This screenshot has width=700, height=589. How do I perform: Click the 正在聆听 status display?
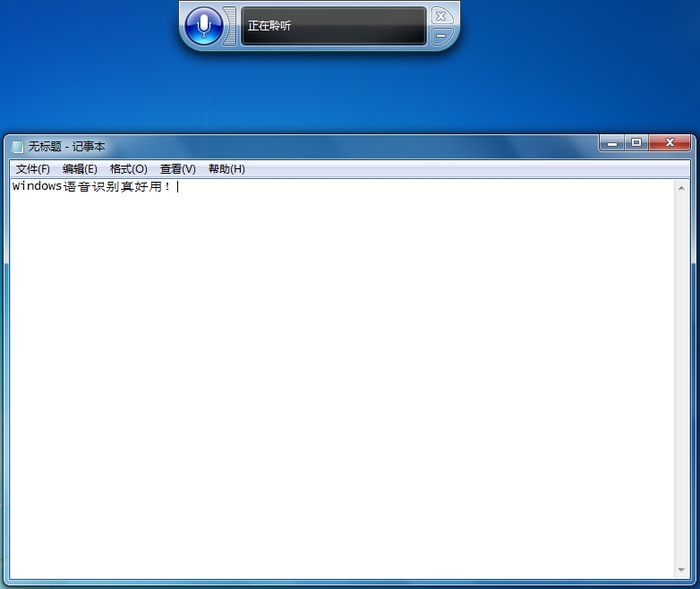(334, 26)
